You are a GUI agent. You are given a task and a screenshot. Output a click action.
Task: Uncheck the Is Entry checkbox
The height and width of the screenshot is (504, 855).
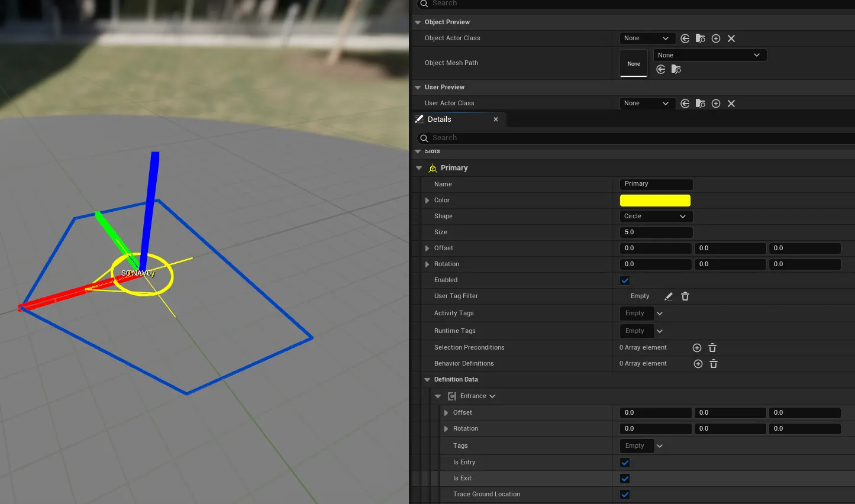pos(625,463)
